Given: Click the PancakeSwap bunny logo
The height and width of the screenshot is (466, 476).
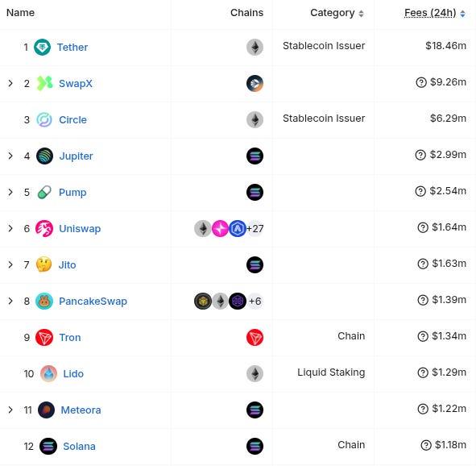Looking at the screenshot, I should point(44,301).
